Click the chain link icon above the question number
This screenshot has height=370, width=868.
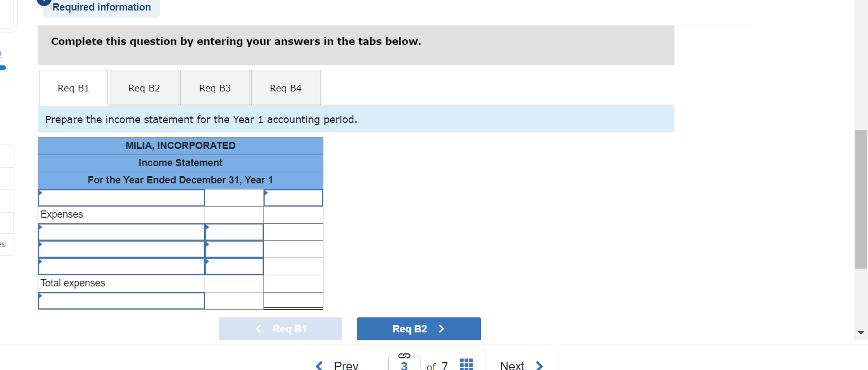[404, 354]
